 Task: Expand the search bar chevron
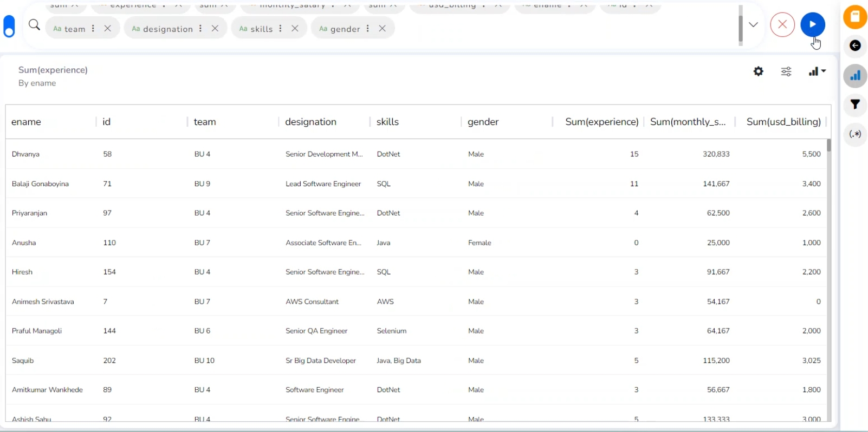(x=753, y=25)
